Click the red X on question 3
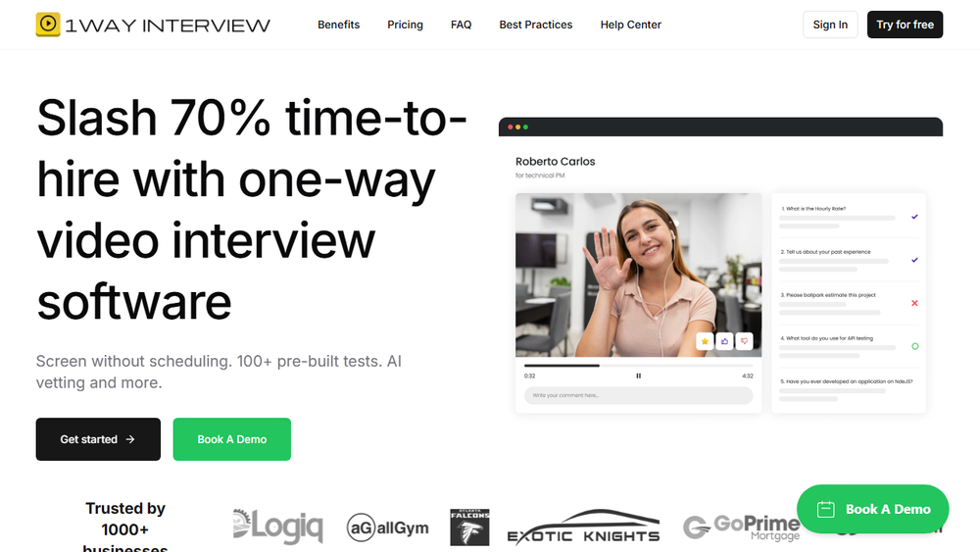 coord(914,303)
